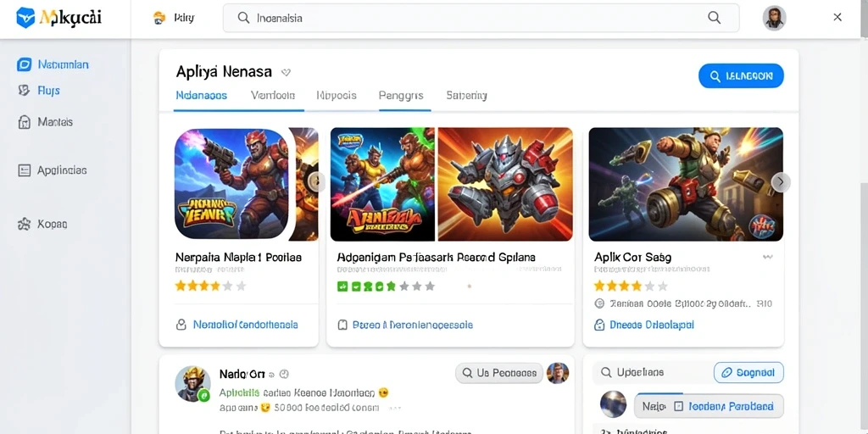
Task: Click small avatar next to Ua Peoneses
Action: pos(558,373)
